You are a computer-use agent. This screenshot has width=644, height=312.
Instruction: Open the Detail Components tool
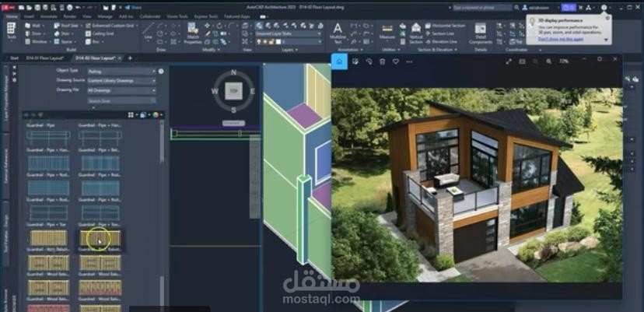[481, 33]
